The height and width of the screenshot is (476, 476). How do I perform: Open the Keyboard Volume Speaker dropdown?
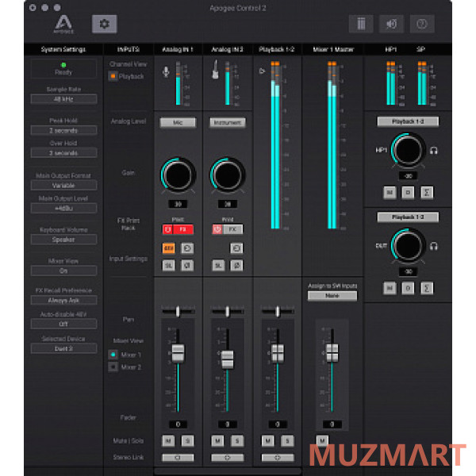tap(63, 240)
